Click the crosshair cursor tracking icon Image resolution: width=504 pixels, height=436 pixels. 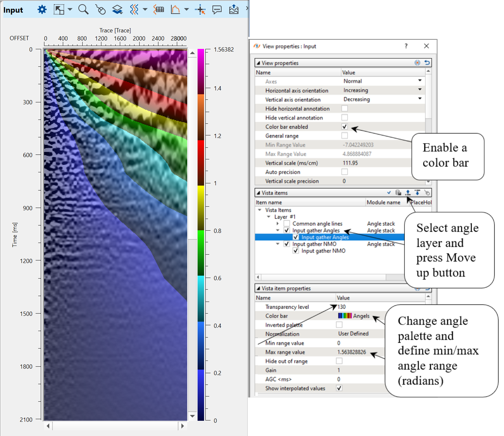tap(200, 10)
